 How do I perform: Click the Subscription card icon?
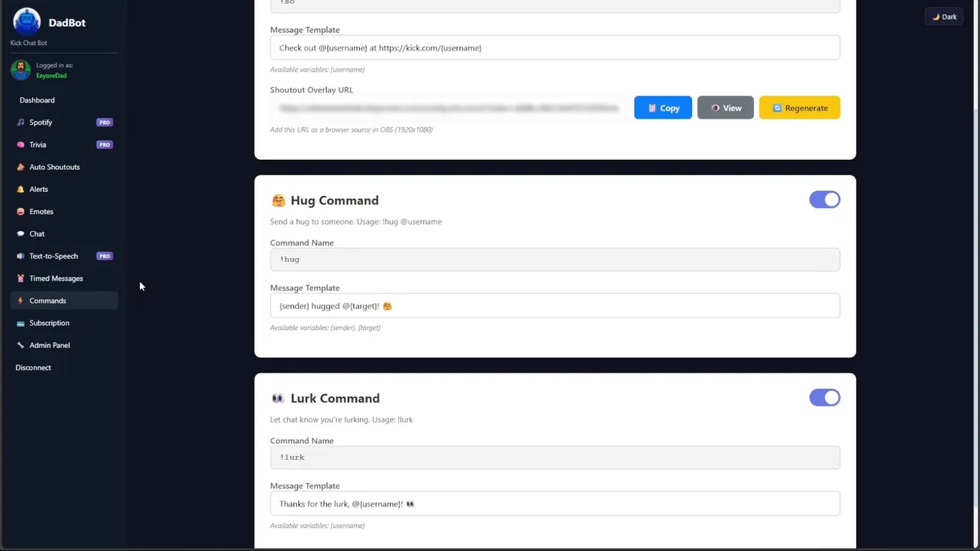coord(21,323)
